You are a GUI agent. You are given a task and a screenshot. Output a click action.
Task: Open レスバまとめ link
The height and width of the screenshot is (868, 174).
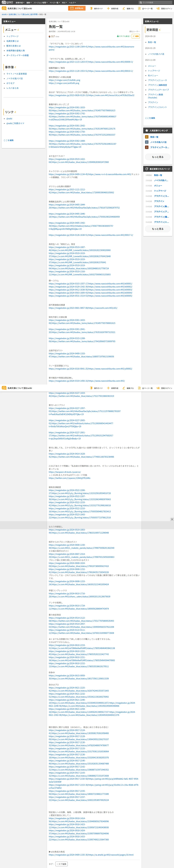pyautogui.click(x=12, y=88)
